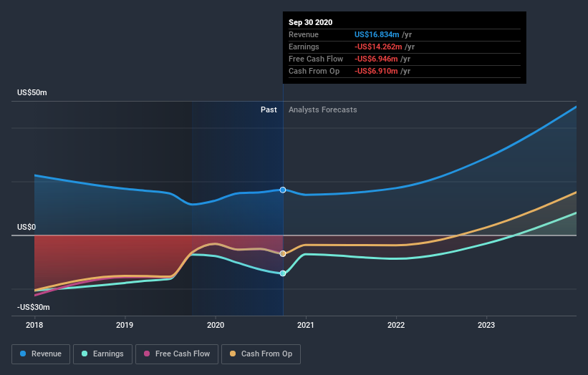Click the Cash From Op label in tooltip
Image resolution: width=588 pixels, height=375 pixels.
(x=314, y=71)
